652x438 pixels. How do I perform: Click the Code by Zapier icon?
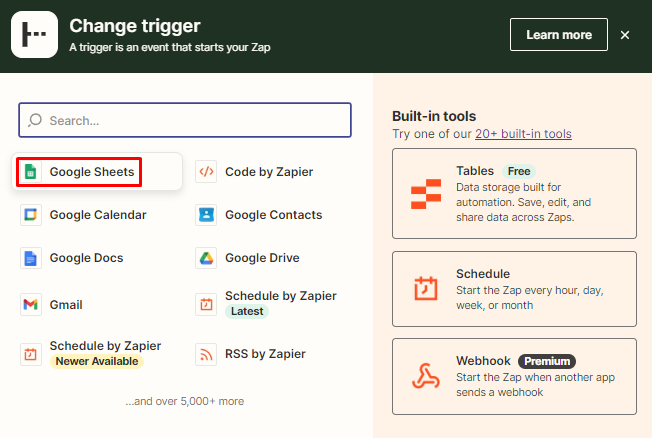click(206, 172)
